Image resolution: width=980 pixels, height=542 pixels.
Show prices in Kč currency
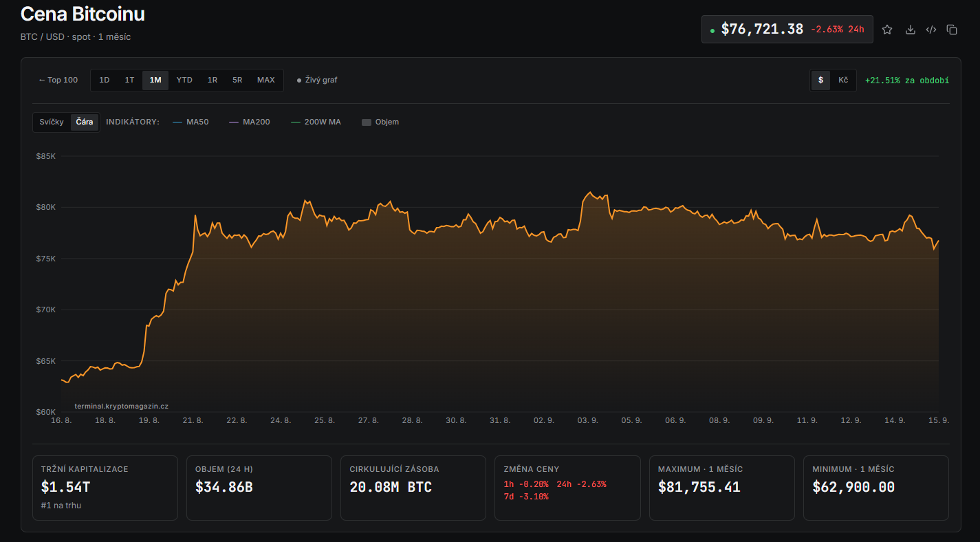tap(843, 80)
